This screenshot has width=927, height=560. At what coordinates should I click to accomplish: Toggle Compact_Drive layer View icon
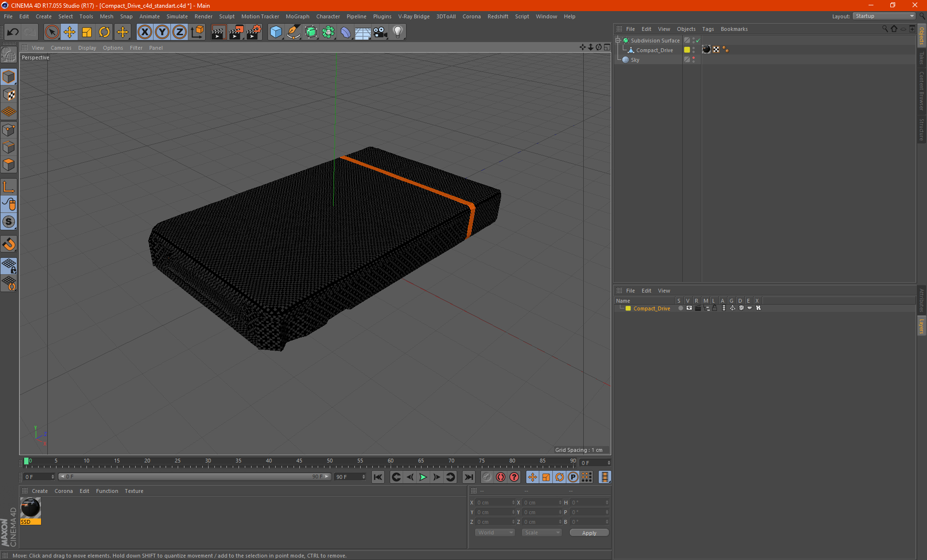click(689, 308)
